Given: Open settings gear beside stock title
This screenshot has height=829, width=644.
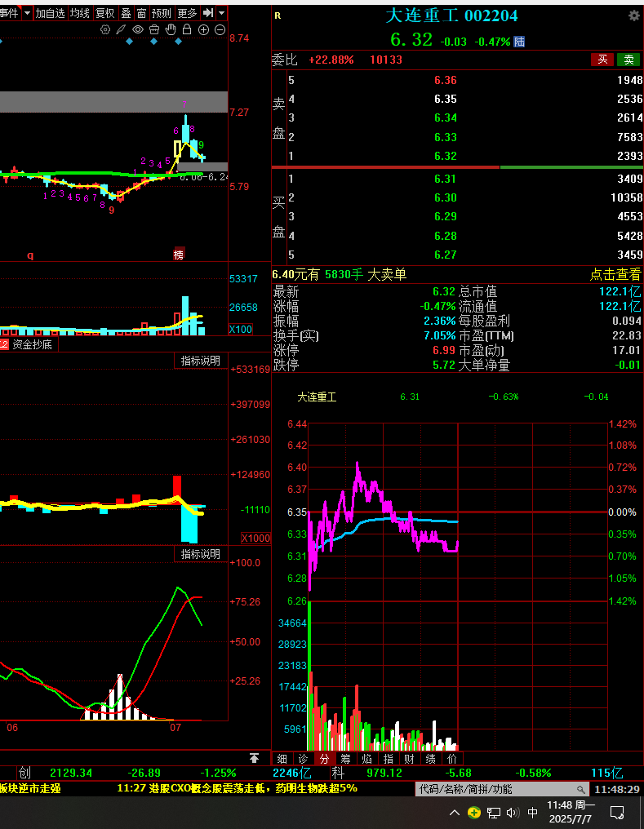Looking at the screenshot, I should coord(633,16).
